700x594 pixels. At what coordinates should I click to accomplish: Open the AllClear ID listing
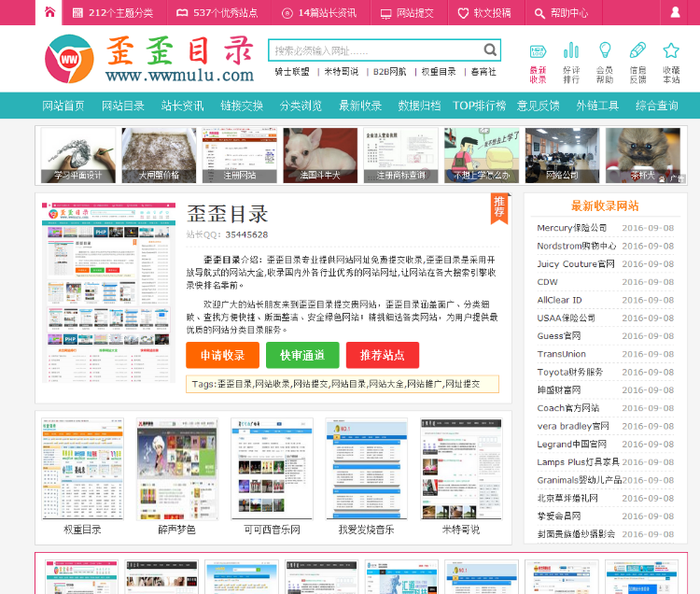pyautogui.click(x=559, y=300)
